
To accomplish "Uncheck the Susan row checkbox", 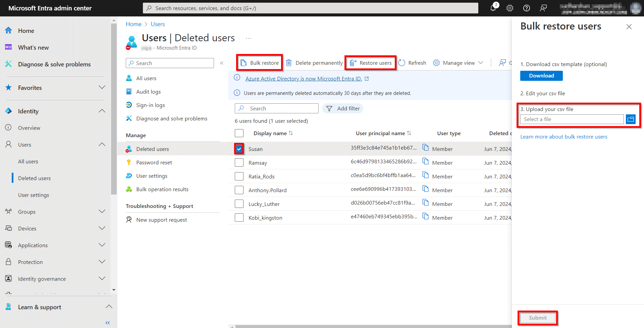I will click(x=239, y=149).
